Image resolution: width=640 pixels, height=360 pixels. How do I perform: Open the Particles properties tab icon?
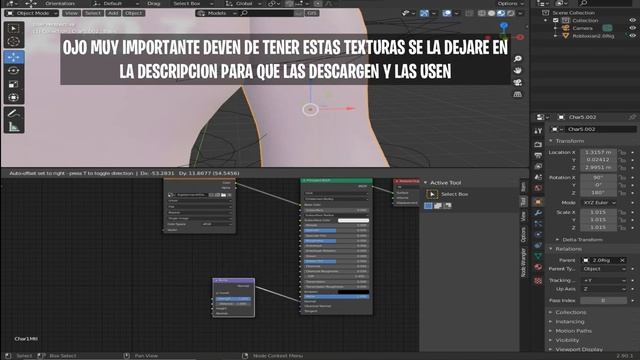[x=538, y=224]
